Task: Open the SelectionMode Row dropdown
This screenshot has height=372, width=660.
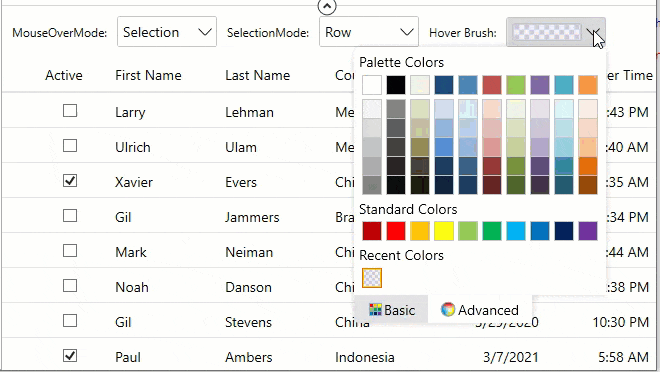Action: click(369, 32)
